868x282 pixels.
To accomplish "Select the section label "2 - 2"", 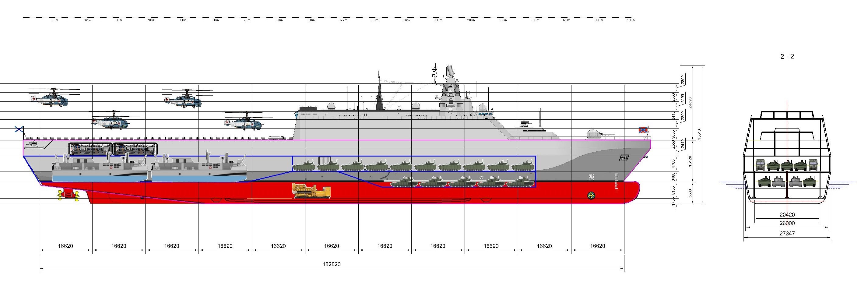I will (x=787, y=57).
